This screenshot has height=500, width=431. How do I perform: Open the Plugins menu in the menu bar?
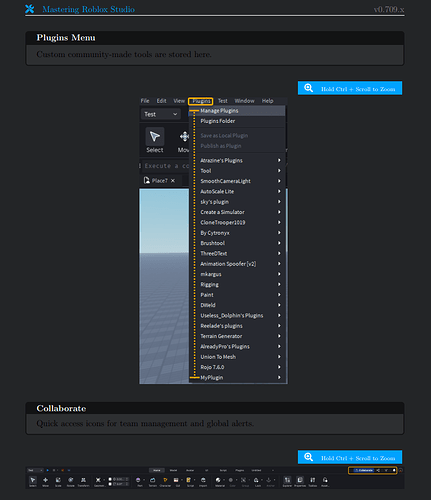[201, 101]
